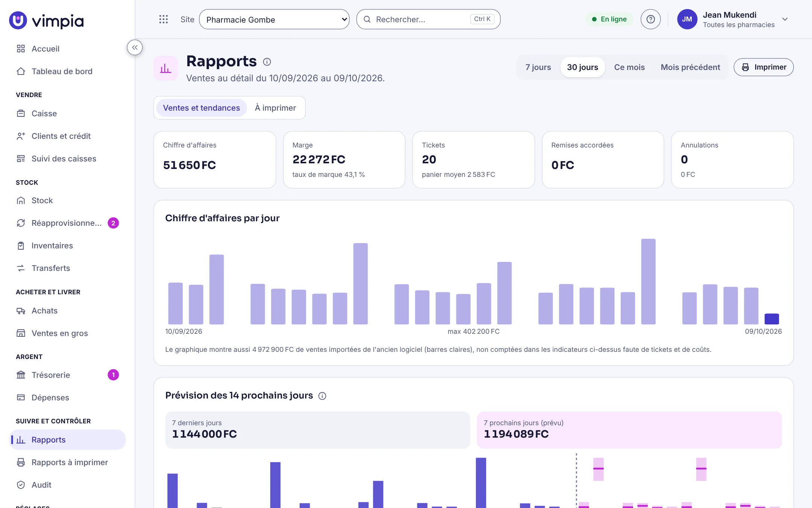Open Dépenses page
The width and height of the screenshot is (812, 508).
tap(67, 397)
